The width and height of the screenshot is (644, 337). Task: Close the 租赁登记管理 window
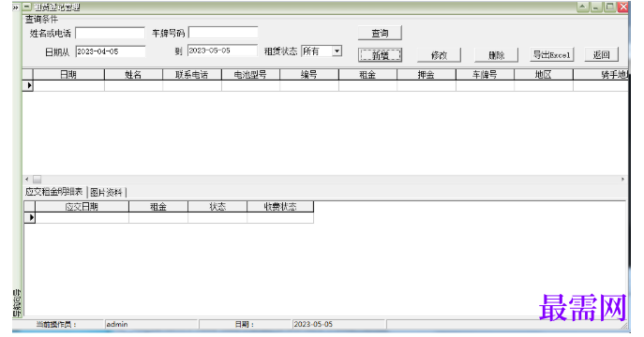623,7
